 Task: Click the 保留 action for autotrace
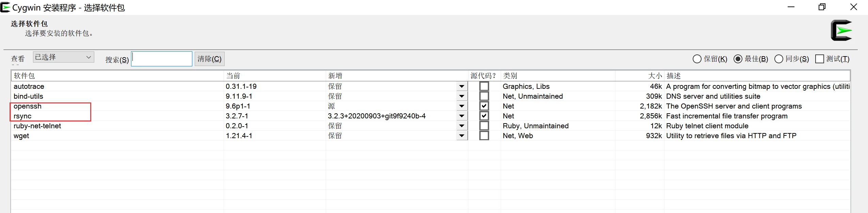point(335,86)
